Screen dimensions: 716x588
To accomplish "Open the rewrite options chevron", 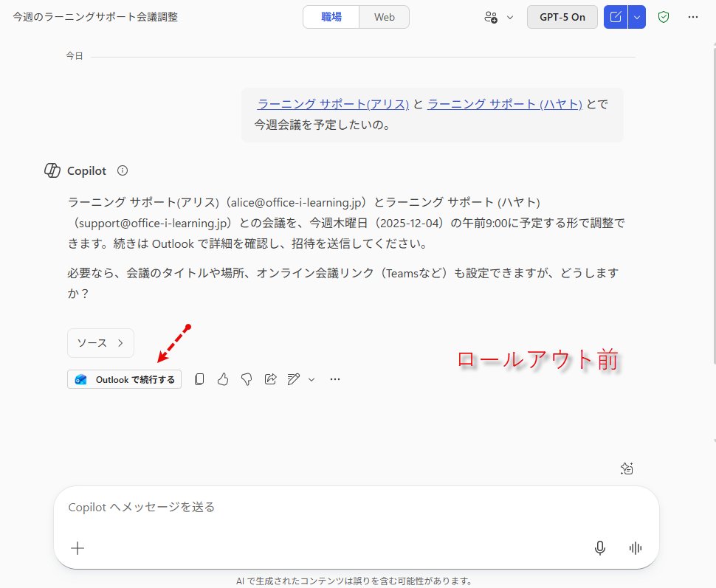I will click(311, 378).
